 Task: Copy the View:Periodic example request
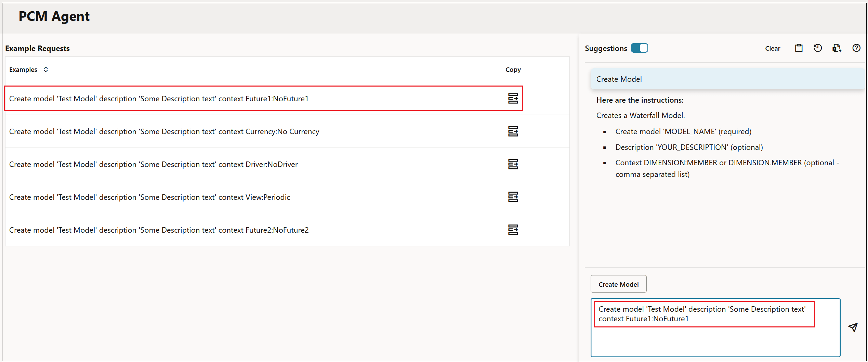[x=513, y=197]
